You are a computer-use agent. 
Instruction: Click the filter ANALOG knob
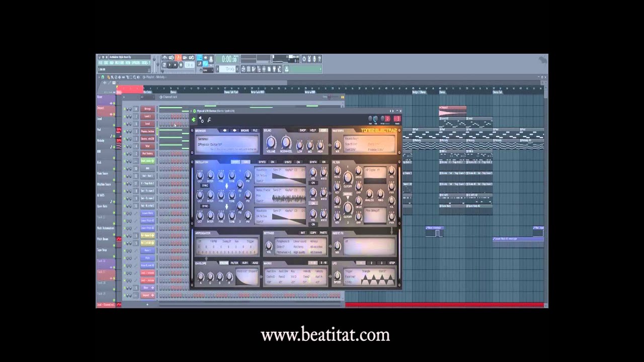click(369, 194)
